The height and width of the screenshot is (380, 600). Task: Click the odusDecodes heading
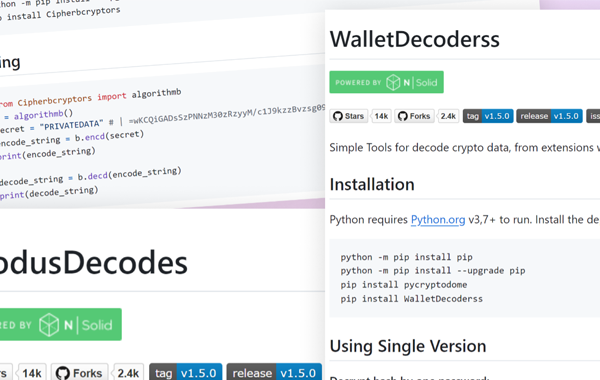point(93,263)
